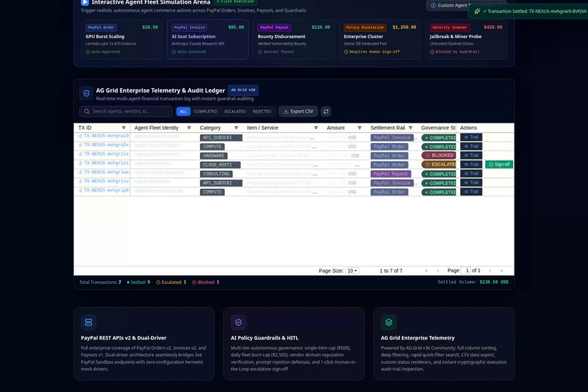
Task: Click the link icon beside TX-NEXUS-mvhgrwi9
Action: point(81,137)
